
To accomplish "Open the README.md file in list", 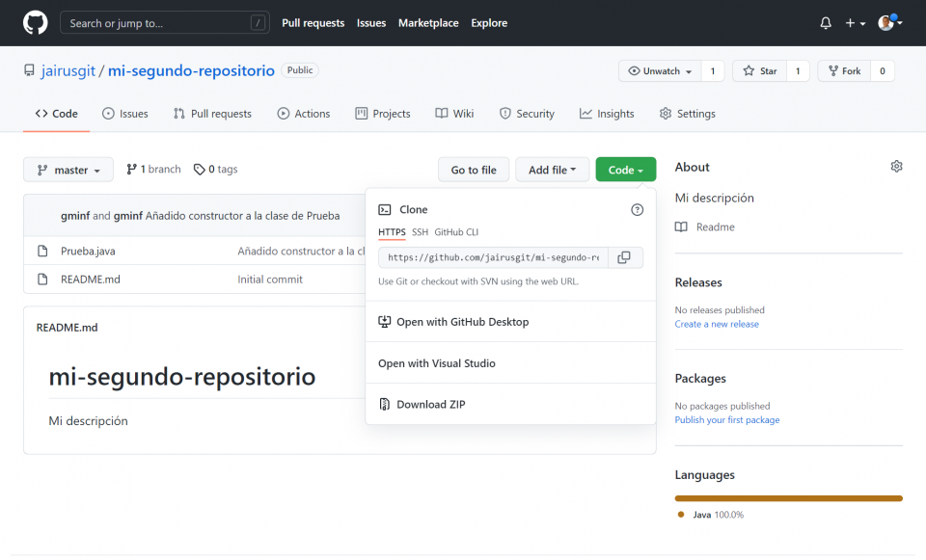I will pyautogui.click(x=91, y=280).
